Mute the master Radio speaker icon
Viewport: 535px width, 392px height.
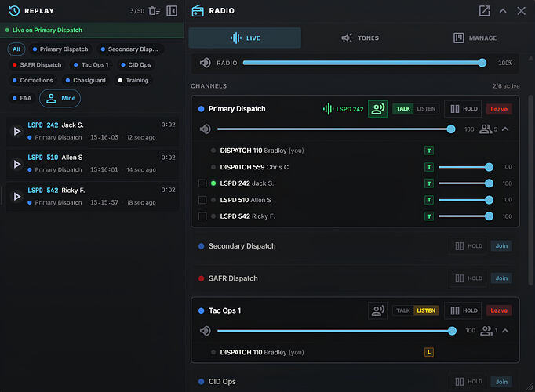[205, 63]
